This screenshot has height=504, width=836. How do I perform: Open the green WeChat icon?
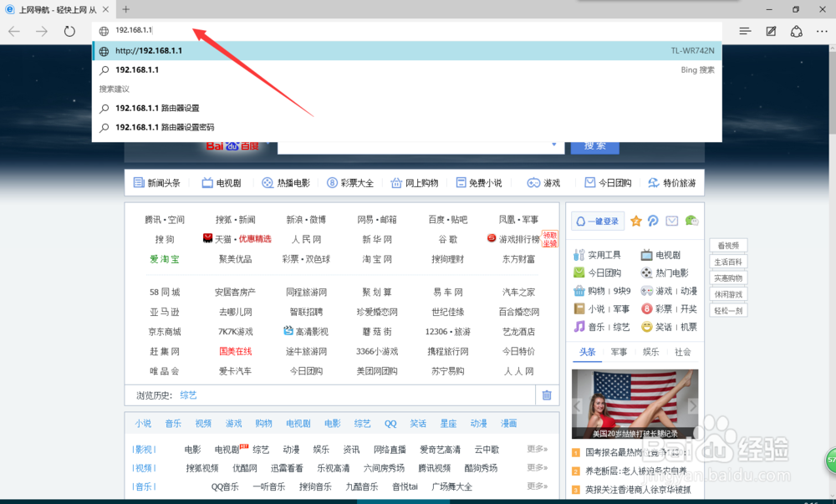coord(691,221)
